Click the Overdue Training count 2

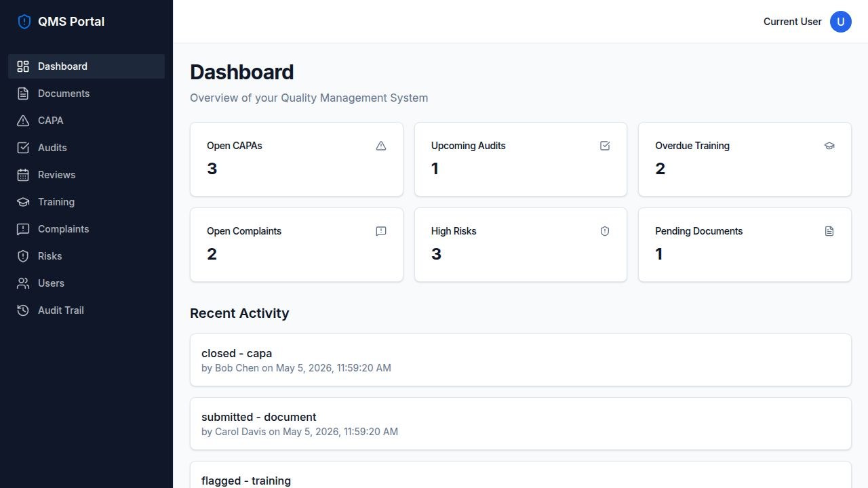point(660,169)
